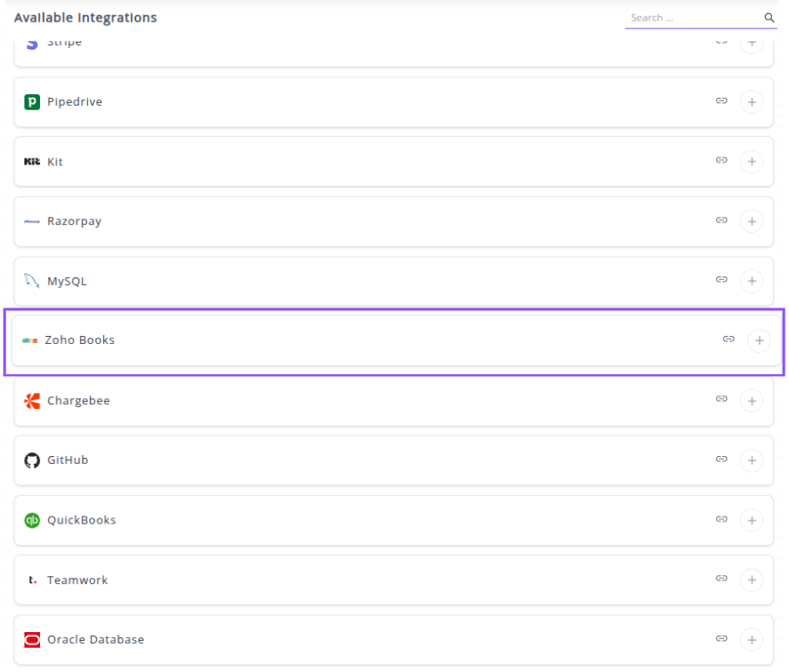Open the GitHub integration row

[x=355, y=460]
